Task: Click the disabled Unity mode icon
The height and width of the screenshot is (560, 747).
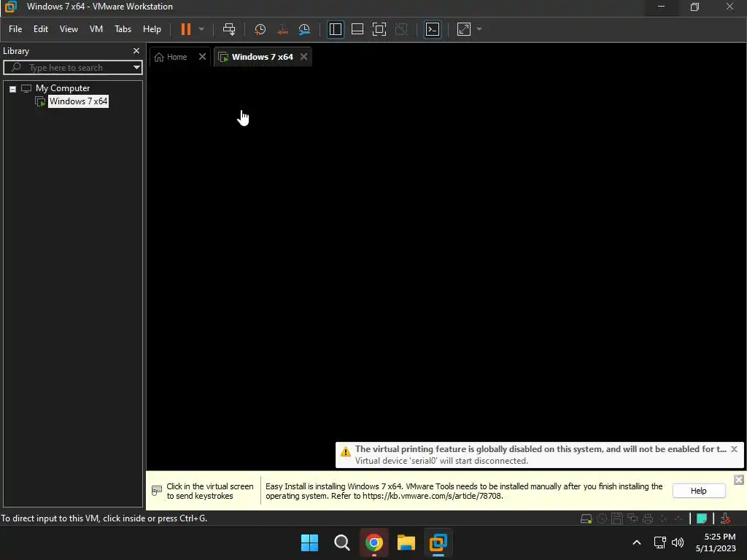Action: [402, 29]
